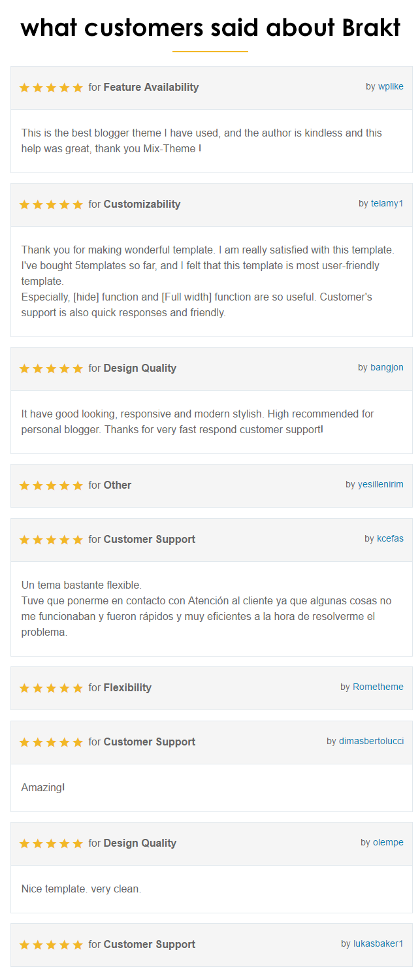Click the stars beside Customizability
The image size is (420, 980).
pos(51,204)
